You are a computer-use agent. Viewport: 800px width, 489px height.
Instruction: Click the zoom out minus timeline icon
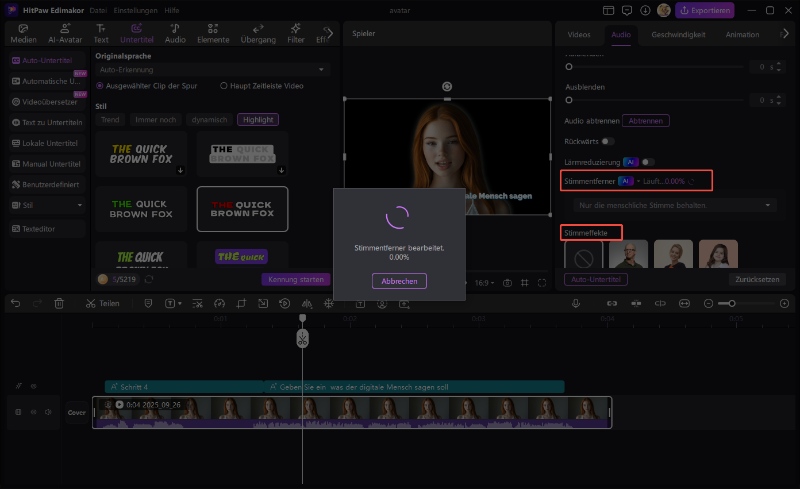[708, 303]
